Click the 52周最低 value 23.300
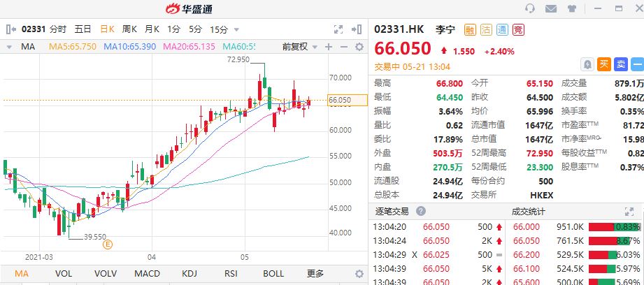This screenshot has width=644, height=285. [x=540, y=167]
